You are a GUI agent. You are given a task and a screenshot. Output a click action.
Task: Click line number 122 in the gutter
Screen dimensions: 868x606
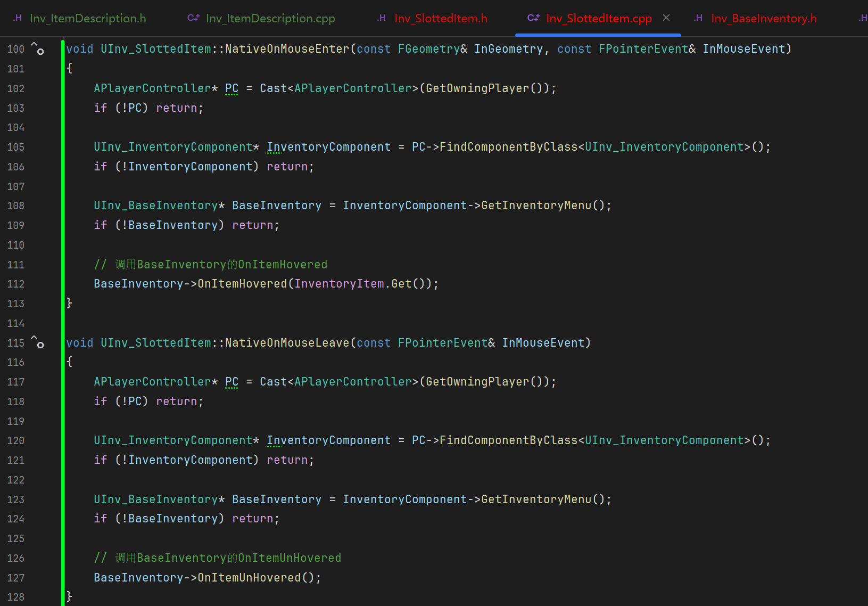pos(16,480)
